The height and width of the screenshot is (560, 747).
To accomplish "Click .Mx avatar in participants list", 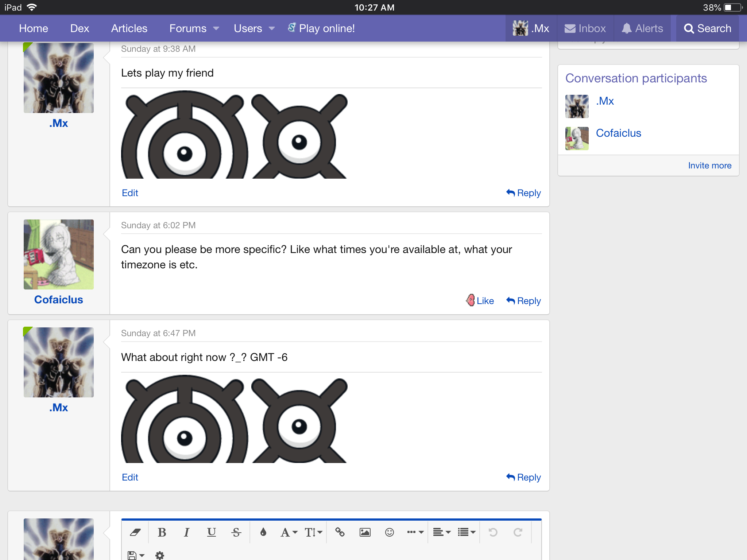I will 577,106.
